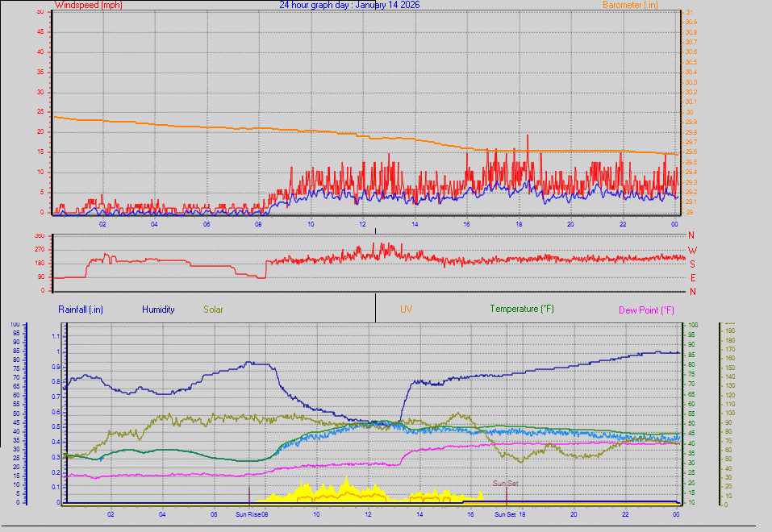Select hour 22 on the lower graph axis
This screenshot has height=532, width=772.
[625, 513]
